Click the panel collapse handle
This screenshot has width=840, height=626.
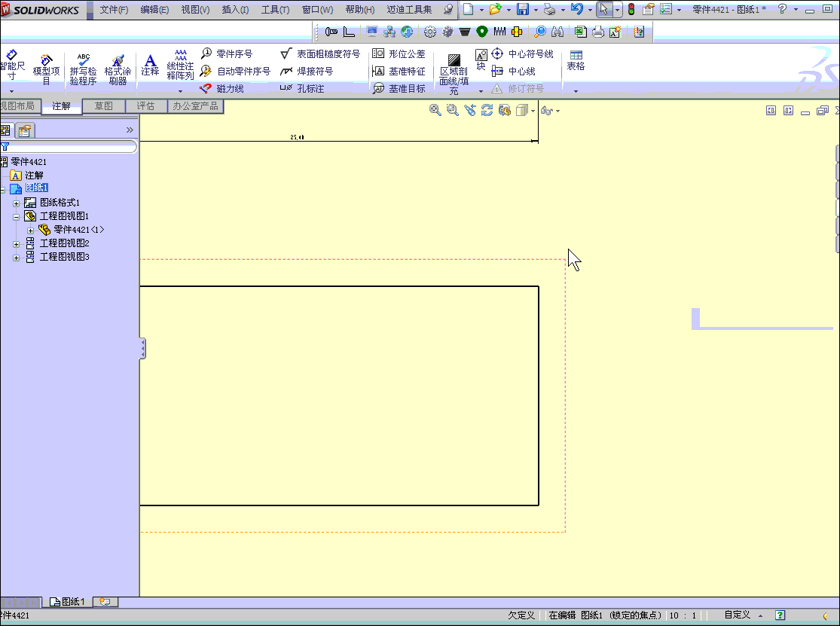[142, 349]
